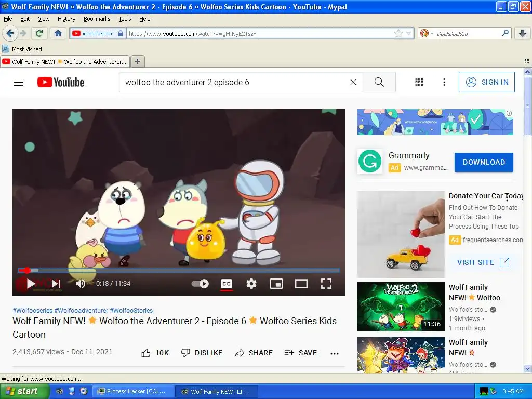The image size is (532, 399).
Task: Click the DuckDuckGo search magnifier icon
Action: point(505,33)
